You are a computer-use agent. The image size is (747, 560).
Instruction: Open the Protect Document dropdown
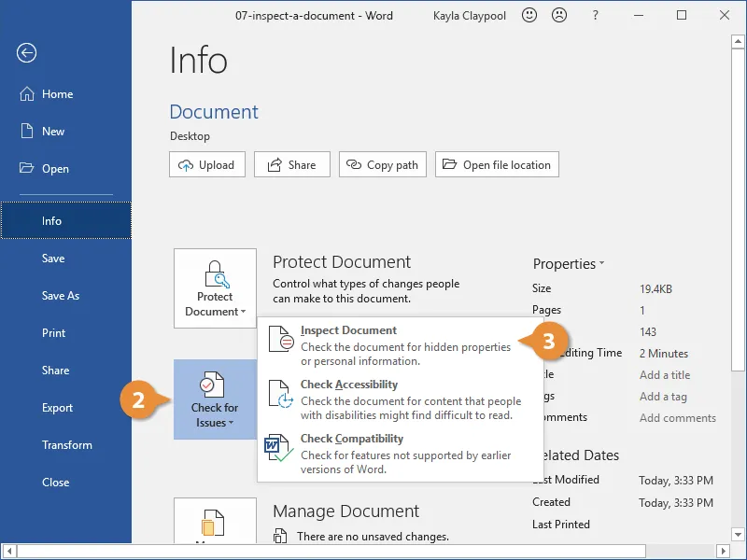pyautogui.click(x=215, y=288)
